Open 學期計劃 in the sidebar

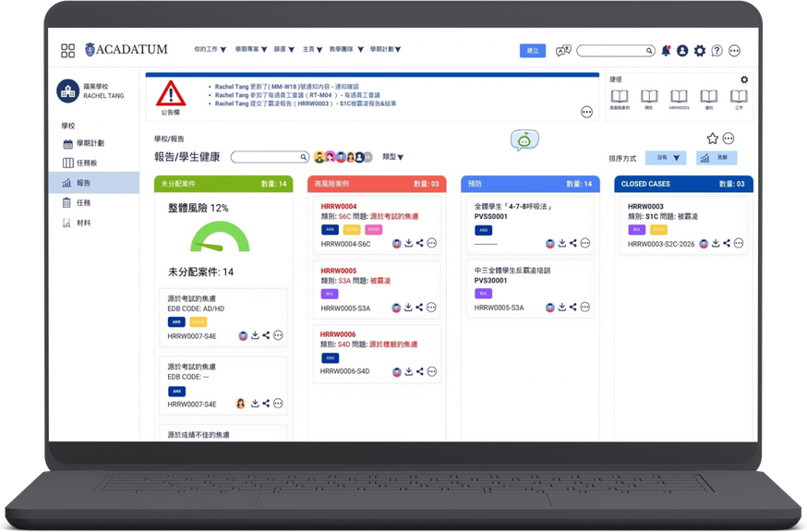[x=83, y=143]
